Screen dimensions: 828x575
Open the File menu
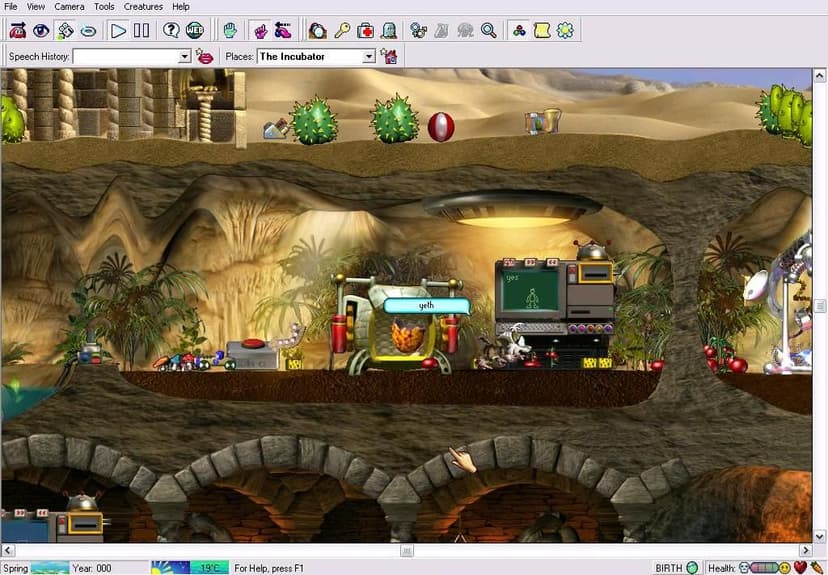[11, 7]
